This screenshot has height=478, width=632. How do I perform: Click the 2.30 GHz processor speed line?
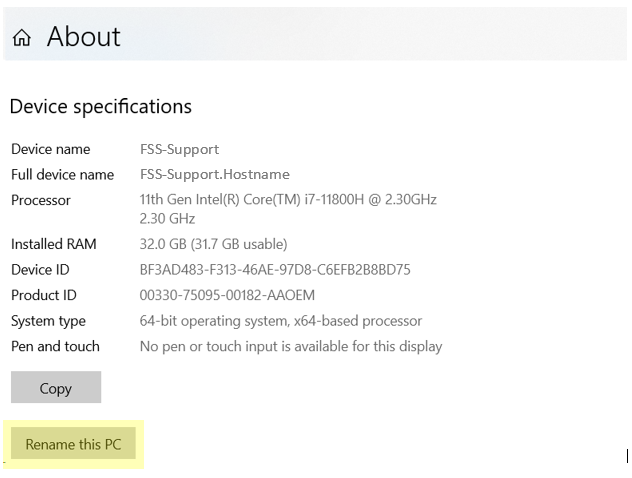(167, 219)
